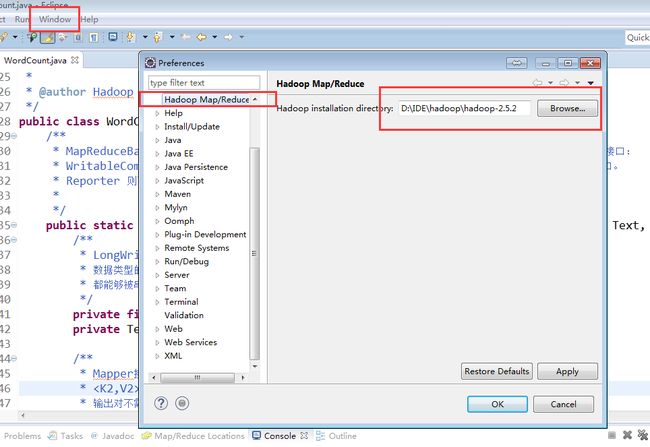The width and height of the screenshot is (650, 447).
Task: Go to next annotation icon
Action: 131,37
